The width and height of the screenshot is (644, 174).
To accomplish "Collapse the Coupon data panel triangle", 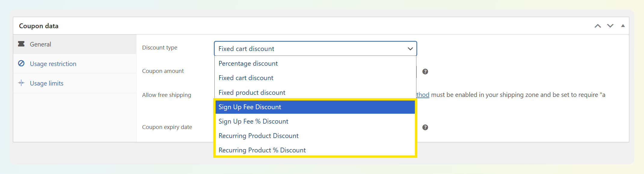I will pos(623,26).
